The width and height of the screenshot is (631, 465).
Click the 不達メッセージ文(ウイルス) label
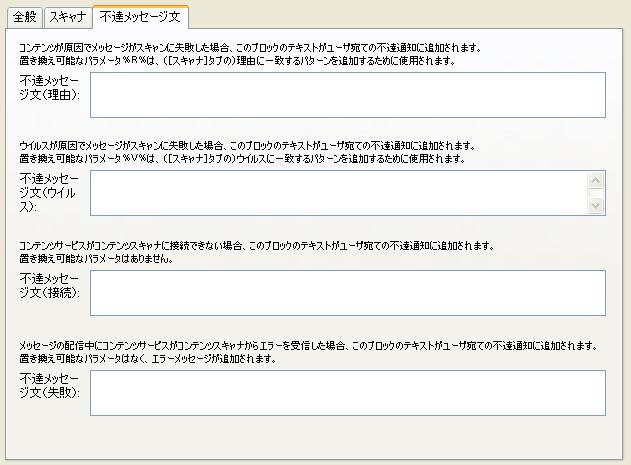[x=49, y=192]
